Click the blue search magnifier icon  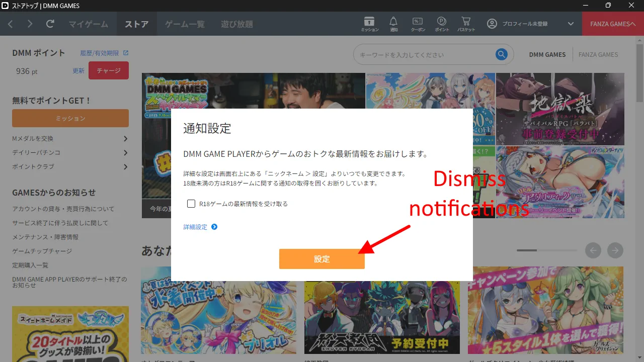click(501, 54)
